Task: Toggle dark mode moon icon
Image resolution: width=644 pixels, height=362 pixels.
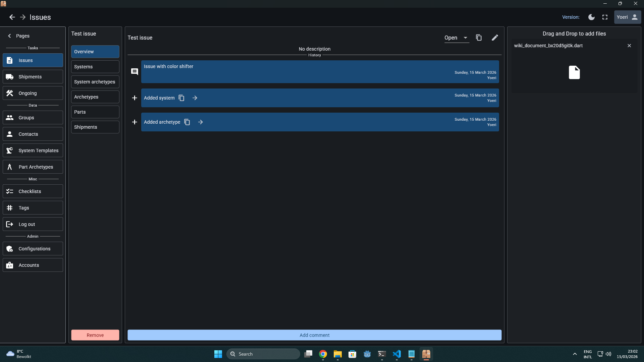Action: 591,17
